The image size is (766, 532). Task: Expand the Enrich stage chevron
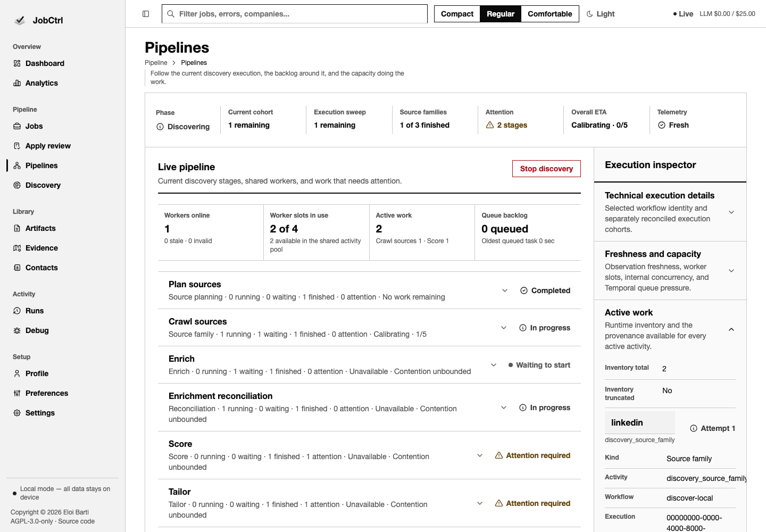(x=494, y=365)
